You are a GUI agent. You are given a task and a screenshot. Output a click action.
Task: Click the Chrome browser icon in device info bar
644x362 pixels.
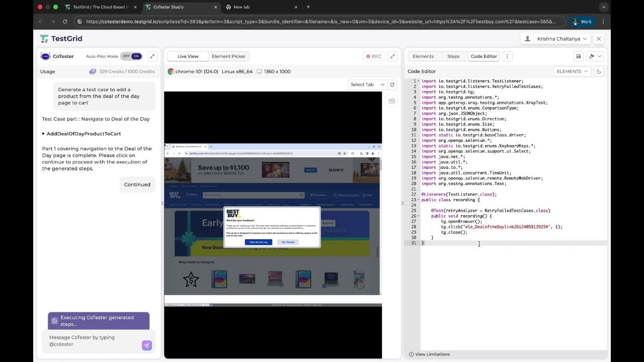[x=170, y=71]
